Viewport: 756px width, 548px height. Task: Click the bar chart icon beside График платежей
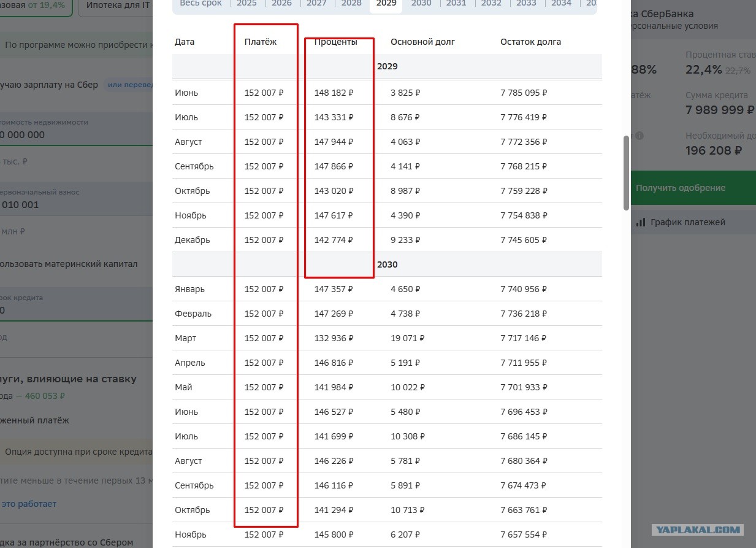tap(640, 222)
